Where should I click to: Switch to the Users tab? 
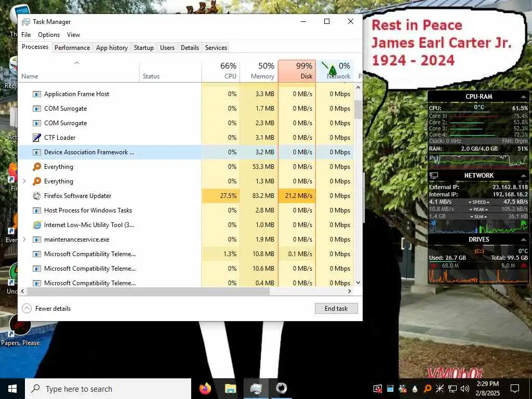point(167,48)
